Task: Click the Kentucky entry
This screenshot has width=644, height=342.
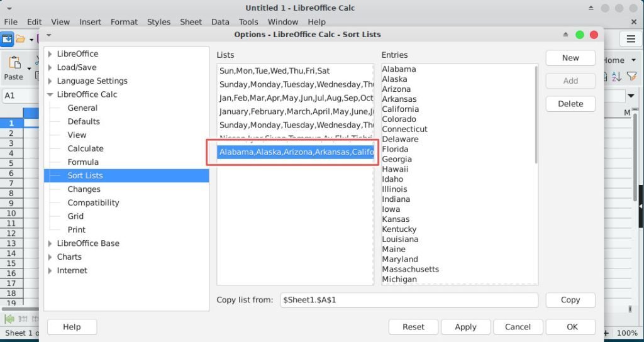Action: (399, 229)
